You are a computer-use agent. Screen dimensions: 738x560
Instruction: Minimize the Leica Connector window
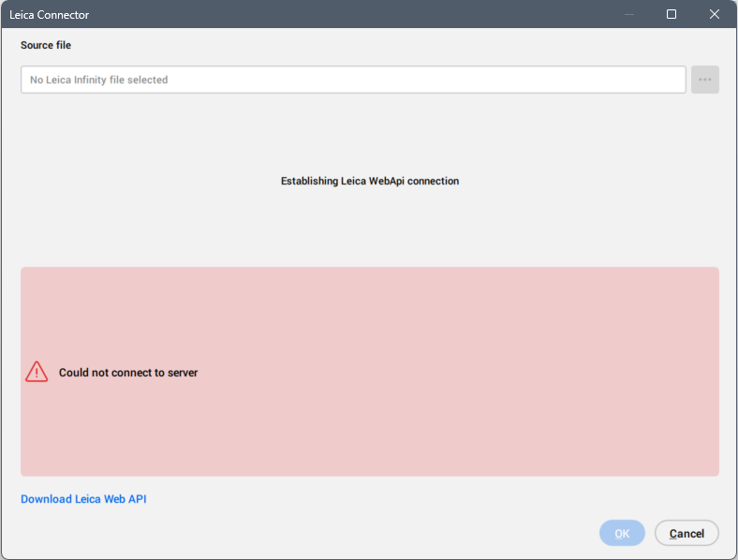[x=628, y=14]
